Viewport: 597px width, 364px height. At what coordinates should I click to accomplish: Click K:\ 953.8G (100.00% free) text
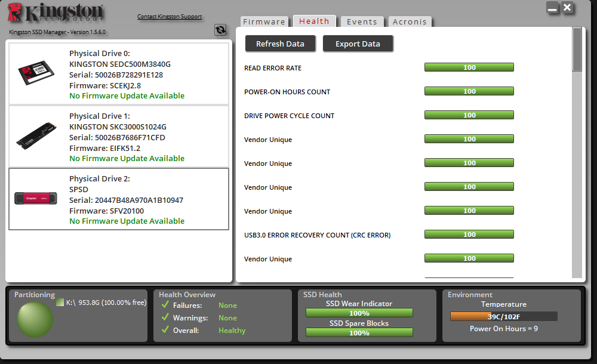pos(106,303)
